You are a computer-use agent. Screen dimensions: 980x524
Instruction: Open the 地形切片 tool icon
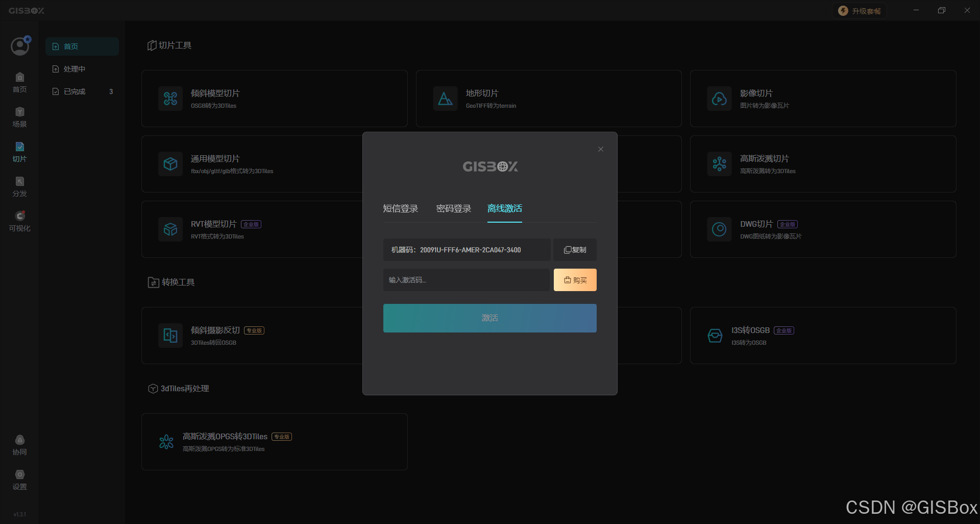pos(446,99)
